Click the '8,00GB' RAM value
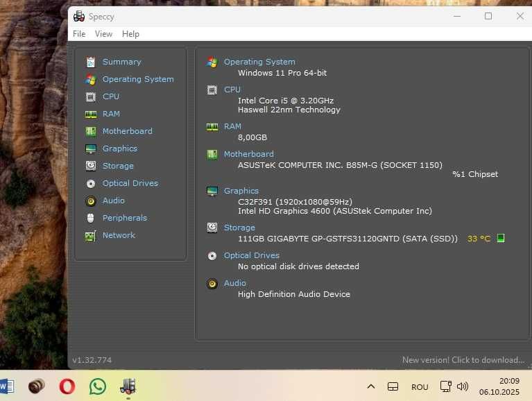 click(252, 137)
